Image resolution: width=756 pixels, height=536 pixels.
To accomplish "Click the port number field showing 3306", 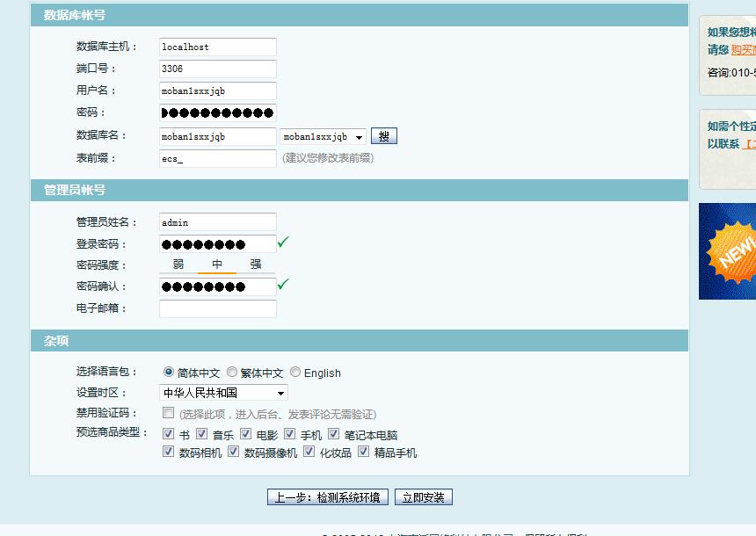I will click(217, 69).
